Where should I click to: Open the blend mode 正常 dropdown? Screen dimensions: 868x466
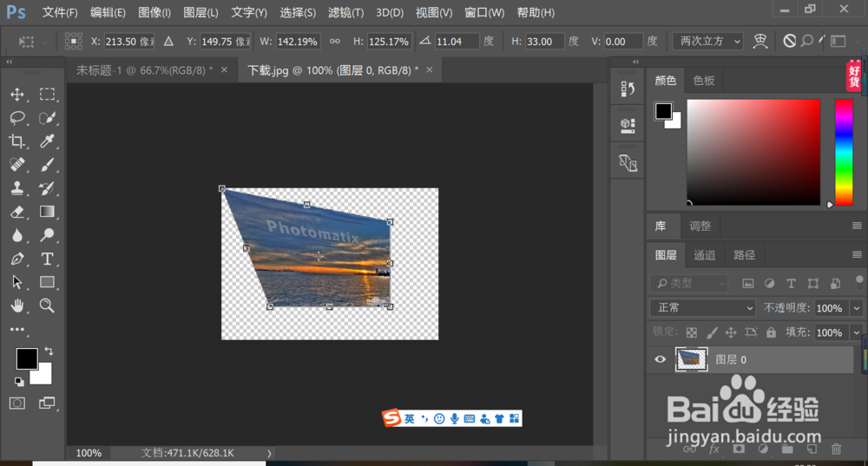(x=703, y=308)
